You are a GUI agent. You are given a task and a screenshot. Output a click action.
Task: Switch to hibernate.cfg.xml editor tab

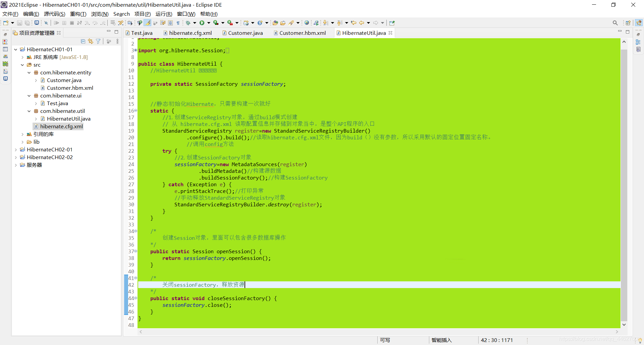188,33
